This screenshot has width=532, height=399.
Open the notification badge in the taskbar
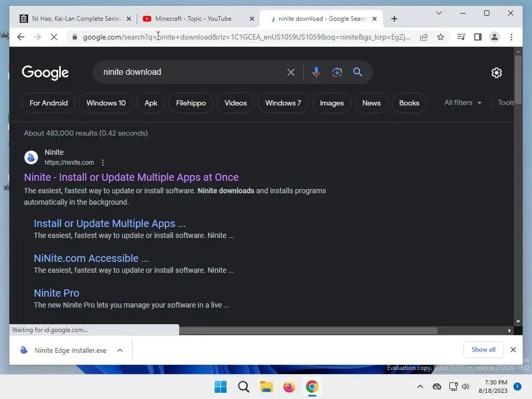coord(517,387)
